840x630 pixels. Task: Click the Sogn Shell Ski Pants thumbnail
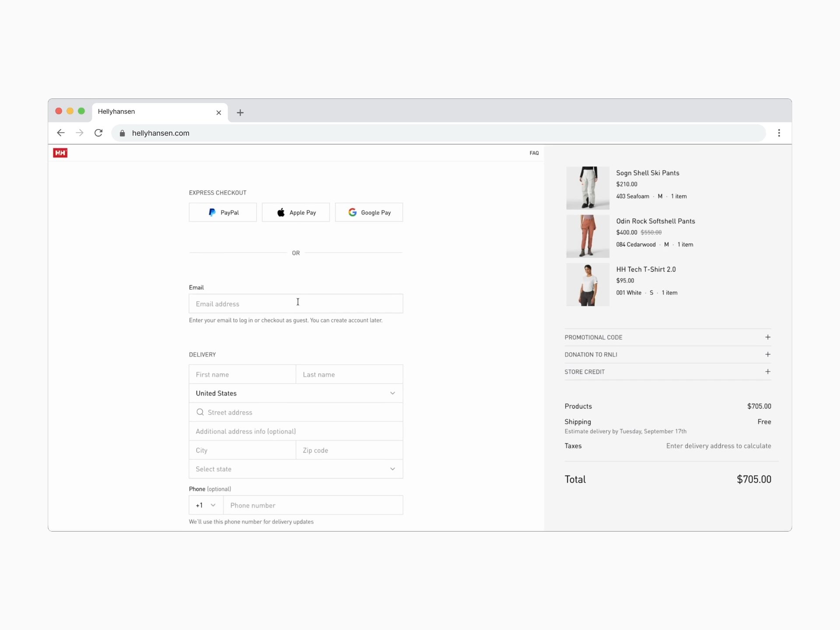click(x=588, y=188)
